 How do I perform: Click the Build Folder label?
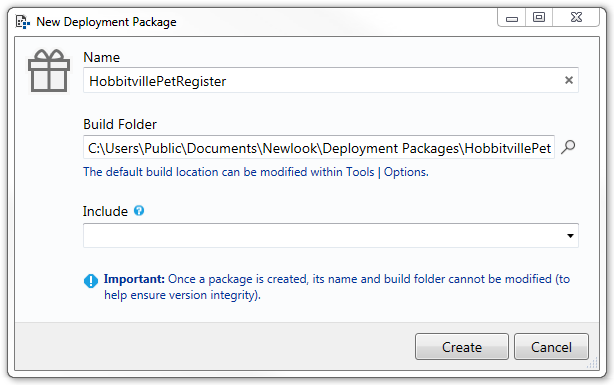pyautogui.click(x=120, y=124)
